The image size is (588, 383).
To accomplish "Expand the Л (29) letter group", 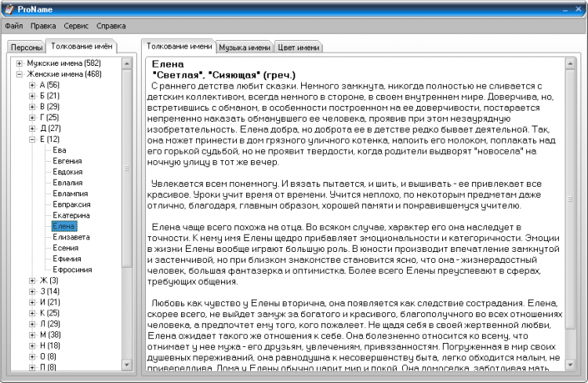I will [32, 324].
